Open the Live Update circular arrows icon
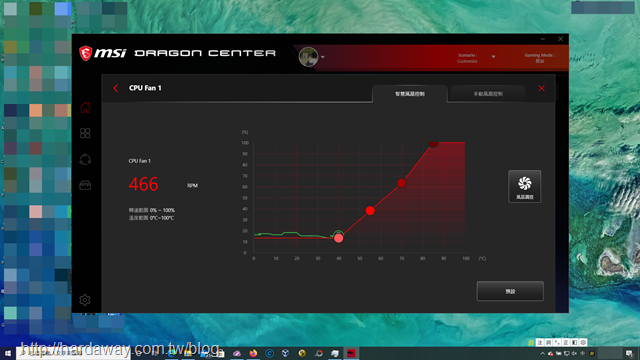This screenshot has width=640, height=360. pyautogui.click(x=85, y=159)
